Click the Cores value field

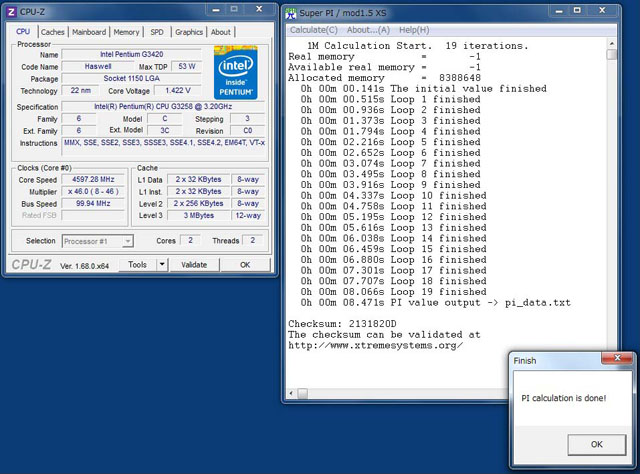[190, 240]
